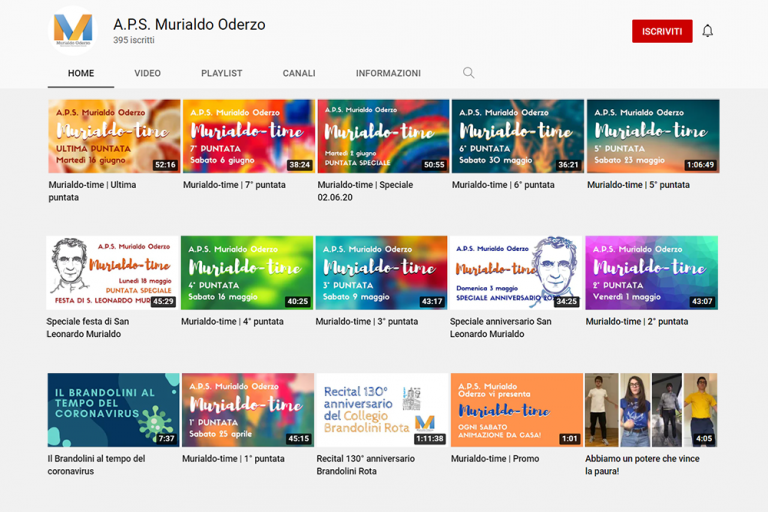
Task: Click title 'Murialdo-time | 1° puntata'
Action: pos(233,459)
